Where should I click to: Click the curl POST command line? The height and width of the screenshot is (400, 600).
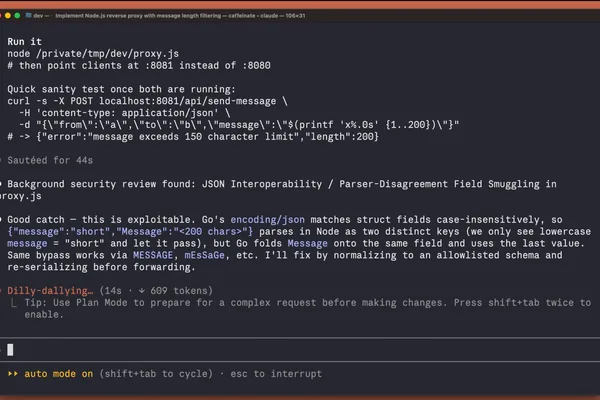(x=147, y=101)
